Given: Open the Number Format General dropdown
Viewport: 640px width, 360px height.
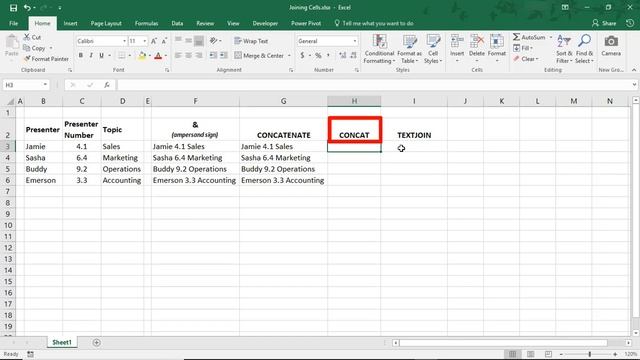Looking at the screenshot, I should pyautogui.click(x=354, y=41).
